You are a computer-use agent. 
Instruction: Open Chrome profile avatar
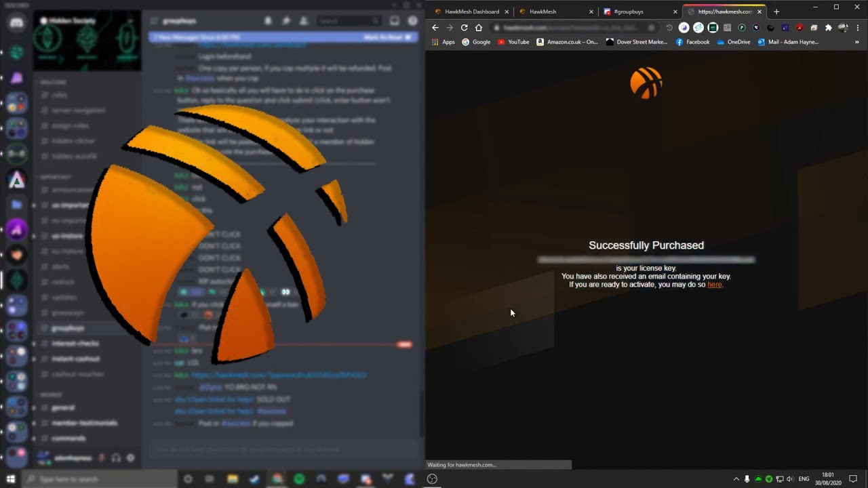[843, 28]
